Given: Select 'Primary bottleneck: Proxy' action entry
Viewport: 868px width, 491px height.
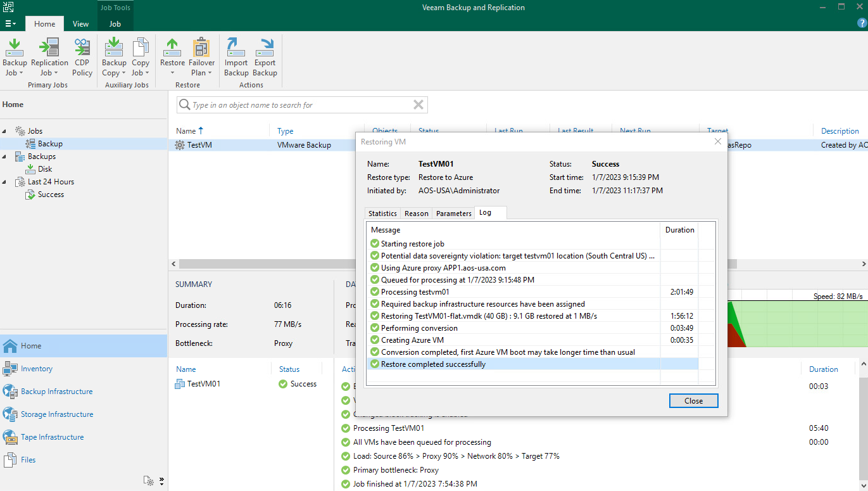Looking at the screenshot, I should [396, 470].
